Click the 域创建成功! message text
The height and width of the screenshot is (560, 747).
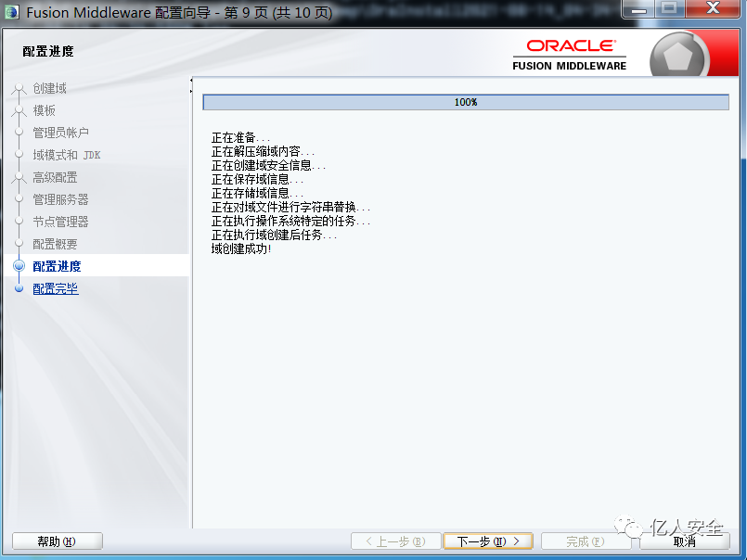pyautogui.click(x=241, y=248)
